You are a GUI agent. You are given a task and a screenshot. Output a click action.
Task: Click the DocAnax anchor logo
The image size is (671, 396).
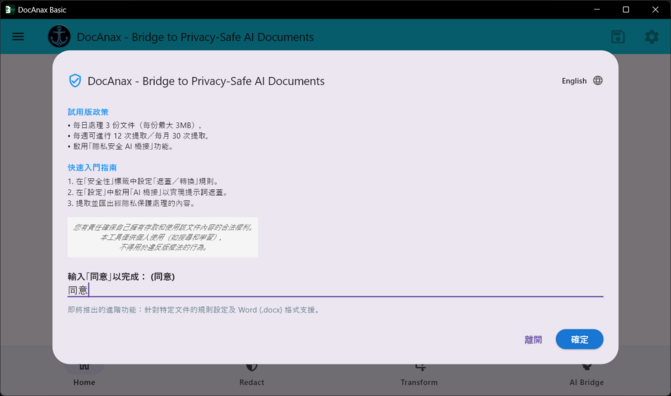(x=59, y=36)
